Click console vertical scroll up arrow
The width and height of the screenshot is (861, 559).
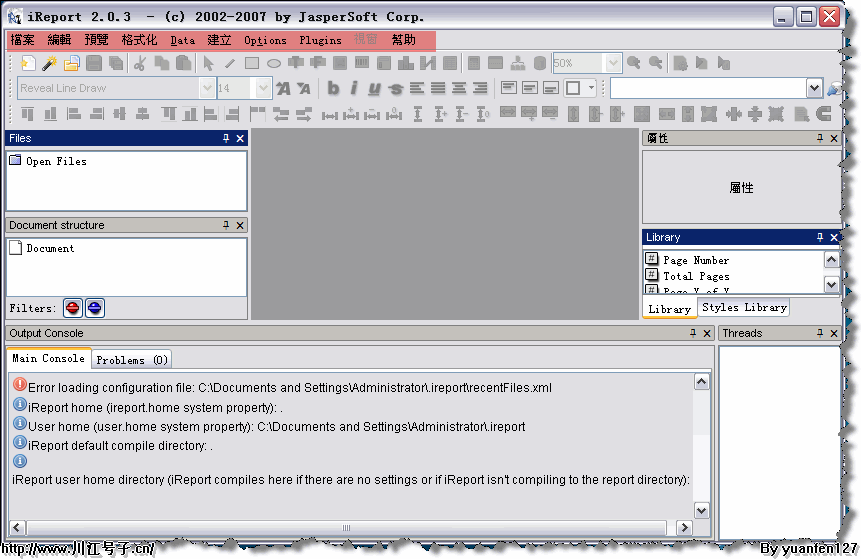click(702, 382)
